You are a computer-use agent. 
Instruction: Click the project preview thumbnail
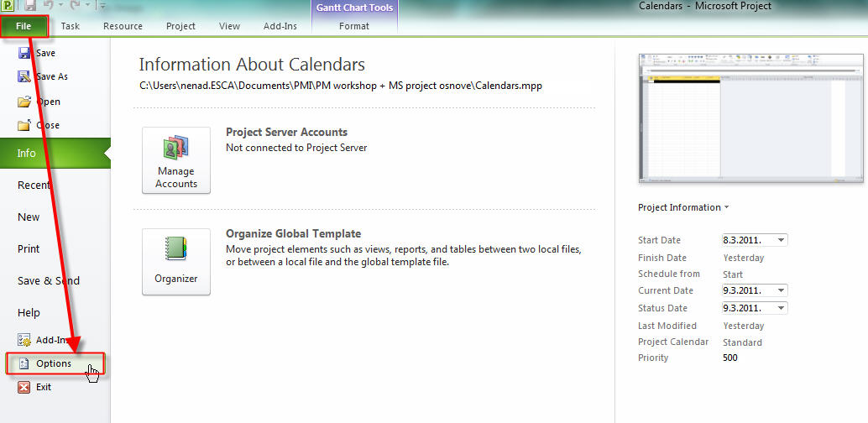coord(750,117)
